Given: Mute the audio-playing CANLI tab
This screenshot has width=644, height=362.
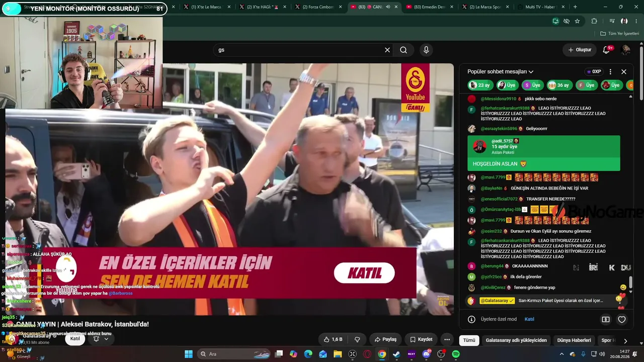Looking at the screenshot, I should click(x=388, y=7).
